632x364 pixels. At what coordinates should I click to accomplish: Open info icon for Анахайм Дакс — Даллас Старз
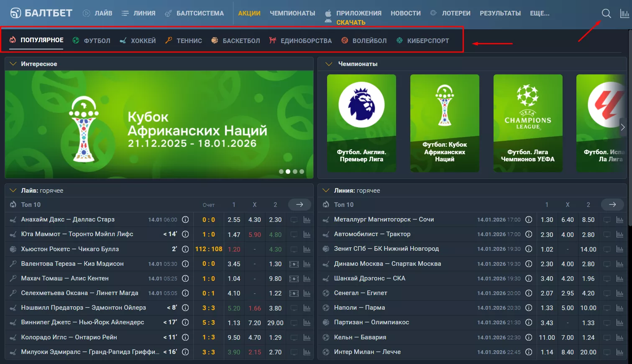click(x=185, y=219)
